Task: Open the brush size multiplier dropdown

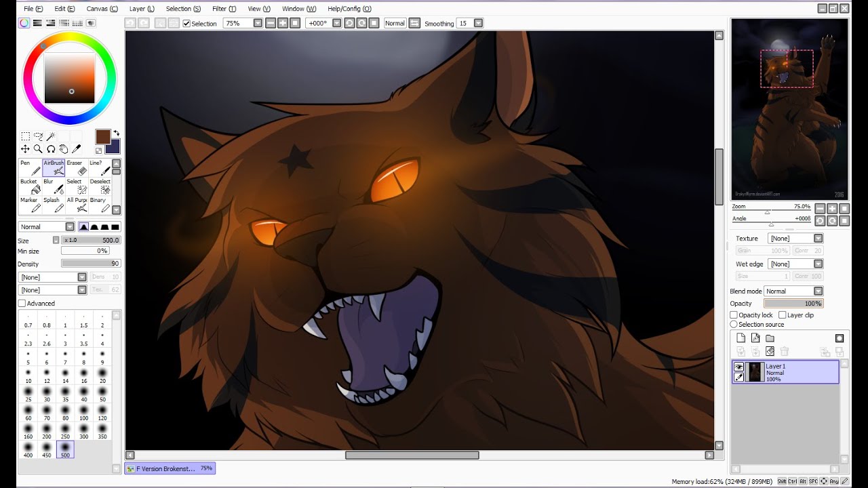Action: coord(56,240)
